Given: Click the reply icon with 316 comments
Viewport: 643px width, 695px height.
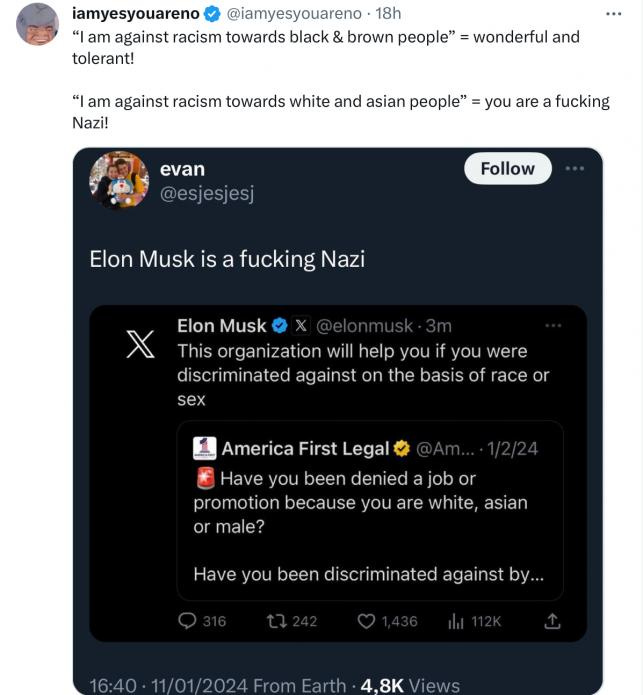Looking at the screenshot, I should pyautogui.click(x=187, y=621).
